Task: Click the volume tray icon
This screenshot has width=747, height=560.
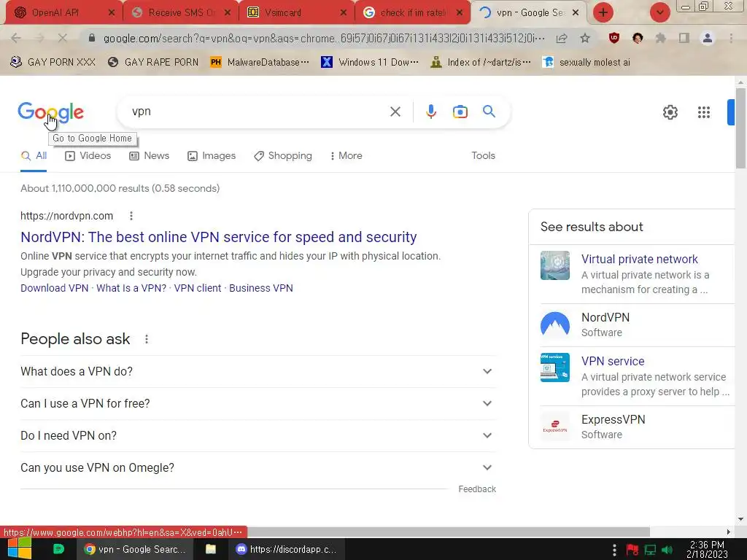Action: [667, 550]
